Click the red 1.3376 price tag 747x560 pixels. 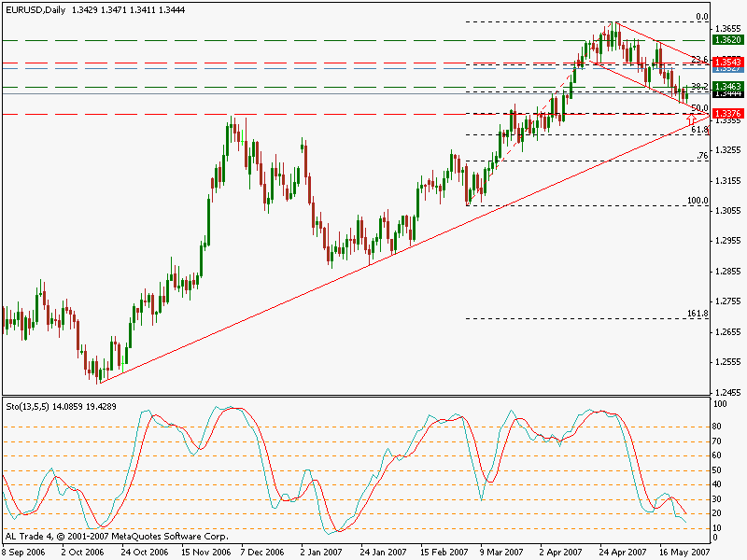[726, 113]
